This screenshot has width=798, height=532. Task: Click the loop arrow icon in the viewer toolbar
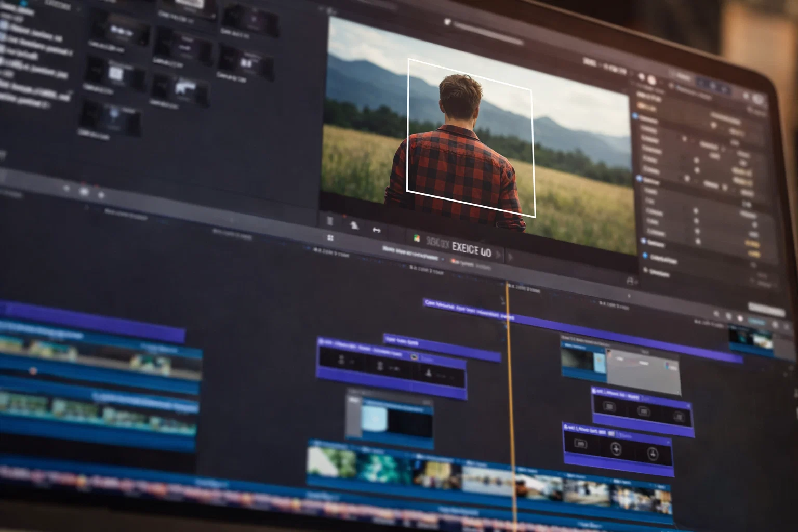(377, 231)
